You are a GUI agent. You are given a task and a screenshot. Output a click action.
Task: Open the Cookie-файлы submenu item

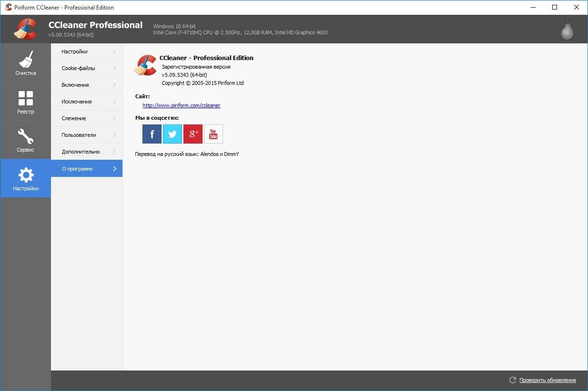pos(87,68)
